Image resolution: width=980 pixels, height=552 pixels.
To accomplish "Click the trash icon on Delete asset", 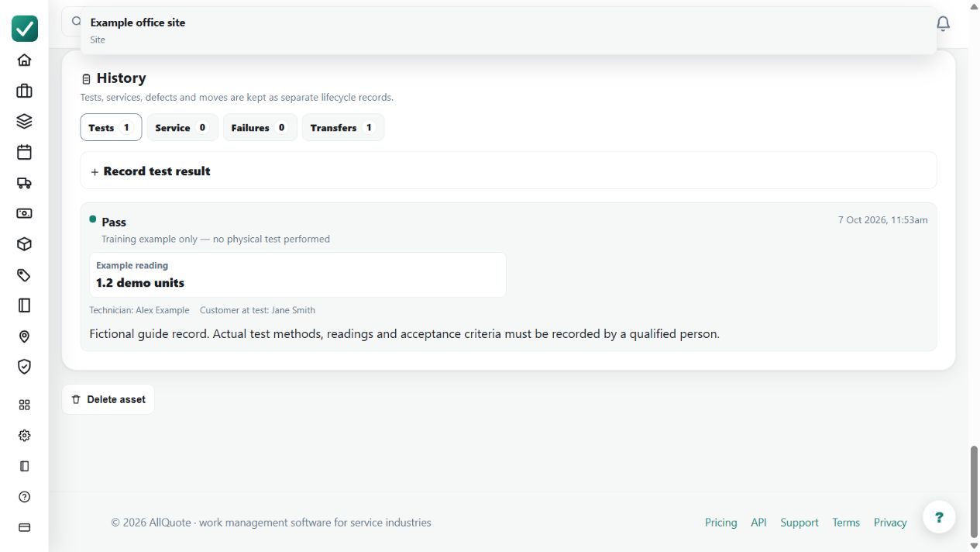I will (x=76, y=399).
